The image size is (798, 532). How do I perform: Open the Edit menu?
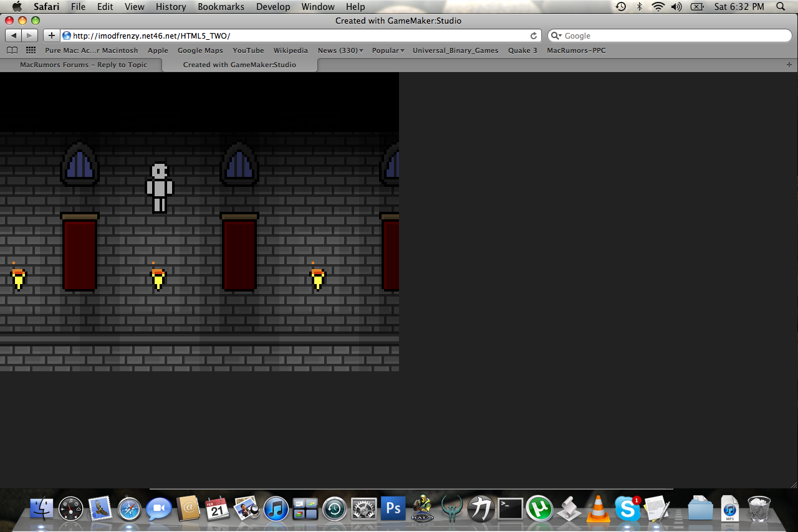(105, 7)
